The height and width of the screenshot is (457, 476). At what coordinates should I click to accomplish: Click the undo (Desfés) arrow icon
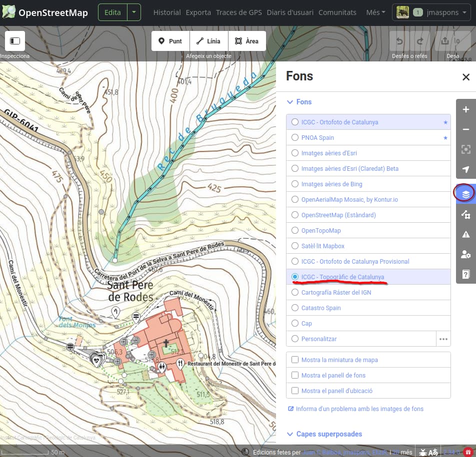[399, 41]
